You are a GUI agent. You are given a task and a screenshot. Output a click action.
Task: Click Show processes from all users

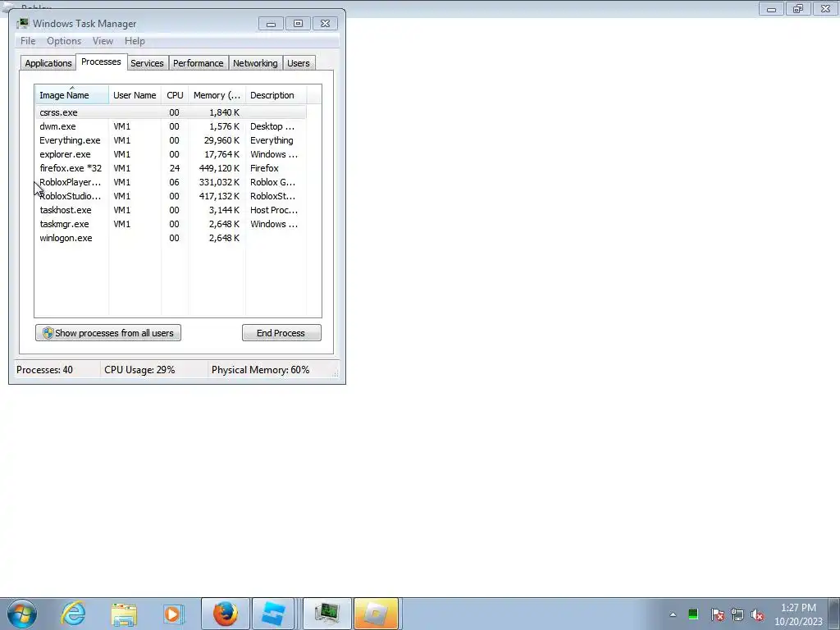pos(108,333)
